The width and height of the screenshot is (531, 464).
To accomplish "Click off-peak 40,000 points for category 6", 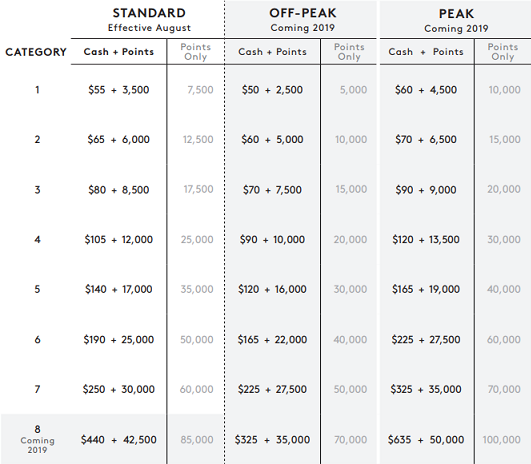I will click(350, 340).
